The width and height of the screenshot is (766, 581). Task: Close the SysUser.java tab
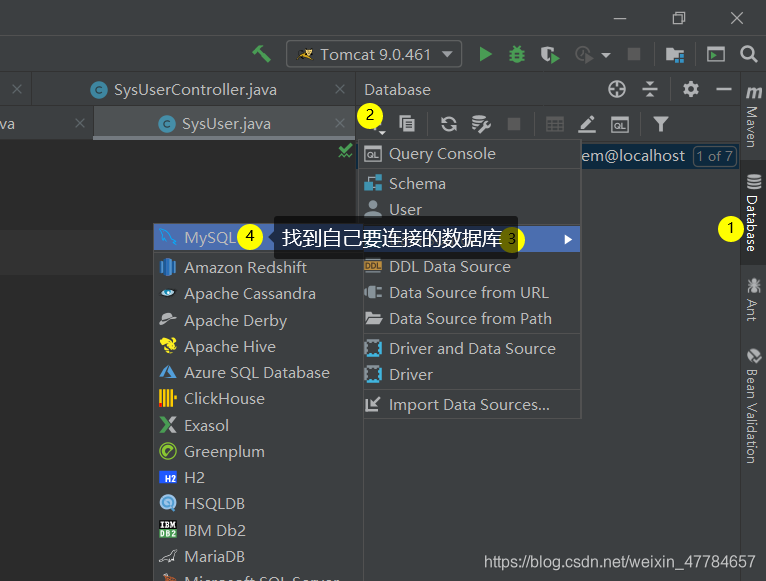[340, 124]
